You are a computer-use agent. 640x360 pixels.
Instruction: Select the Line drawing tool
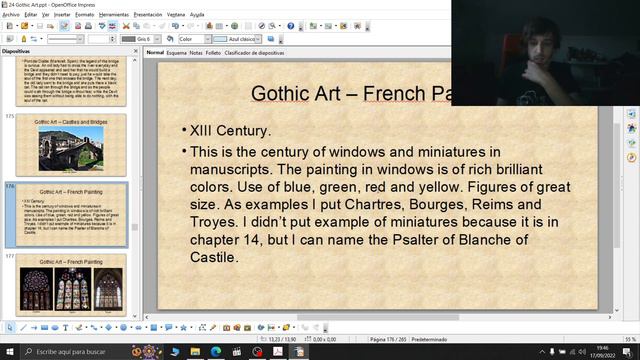tap(23, 327)
